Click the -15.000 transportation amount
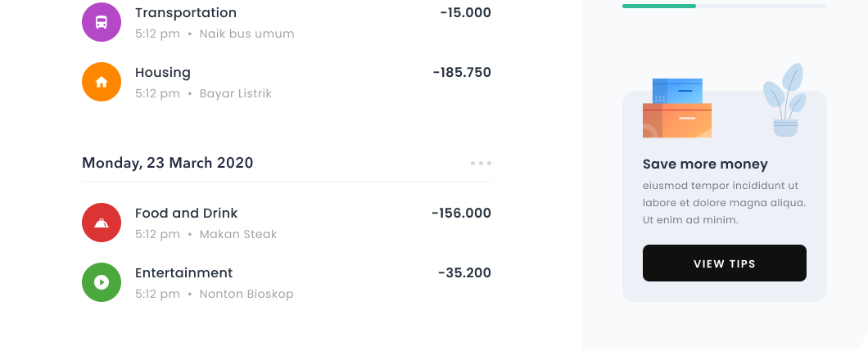 click(465, 13)
